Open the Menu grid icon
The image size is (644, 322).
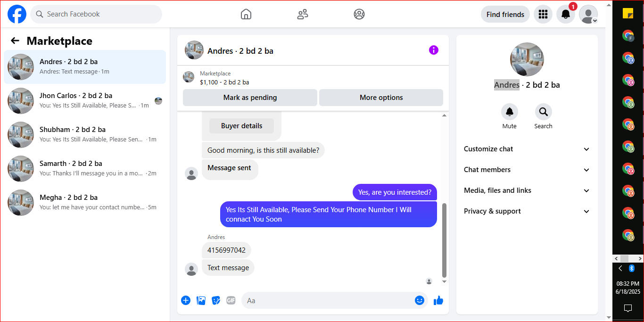coord(543,14)
